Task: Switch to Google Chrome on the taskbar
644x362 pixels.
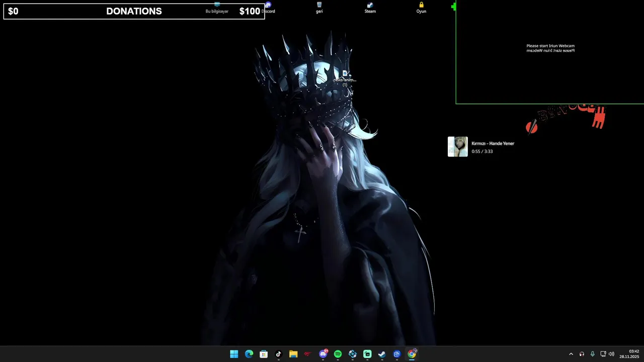Action: click(412, 354)
